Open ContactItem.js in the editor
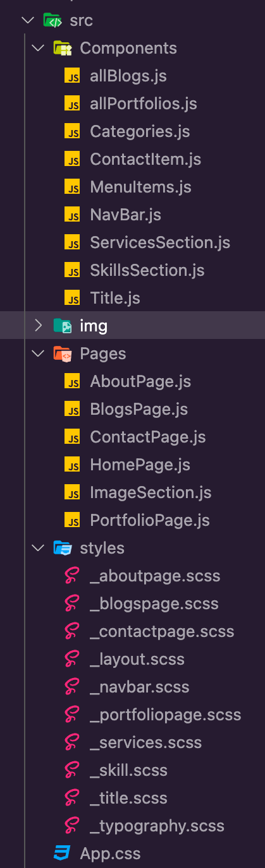The height and width of the screenshot is (868, 265). pos(145,159)
